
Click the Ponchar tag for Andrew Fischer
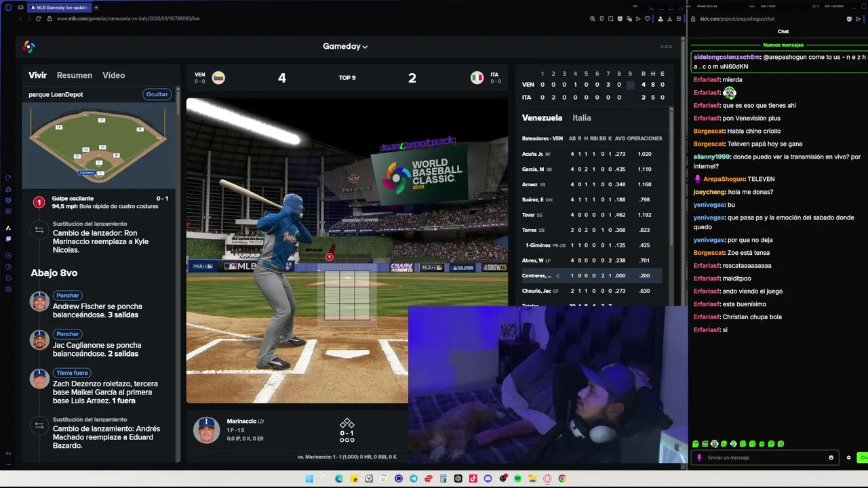pyautogui.click(x=67, y=296)
